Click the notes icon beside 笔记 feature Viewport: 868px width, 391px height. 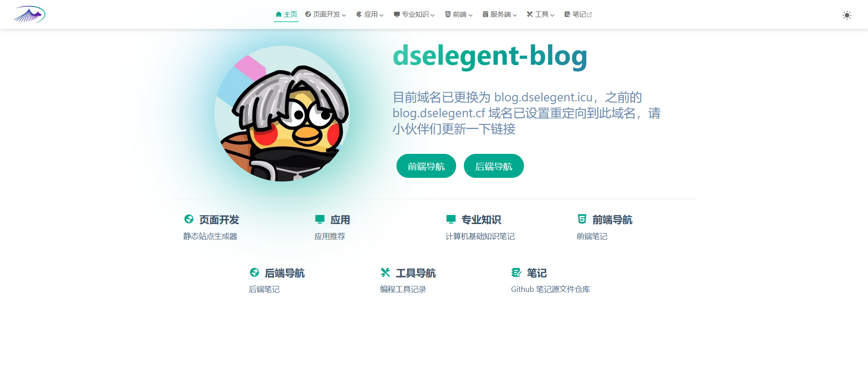click(x=516, y=272)
